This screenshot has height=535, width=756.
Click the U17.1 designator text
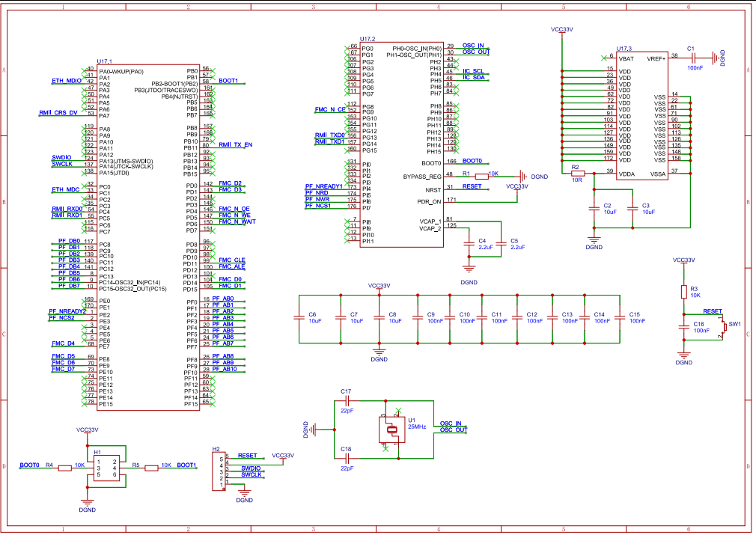tap(104, 61)
